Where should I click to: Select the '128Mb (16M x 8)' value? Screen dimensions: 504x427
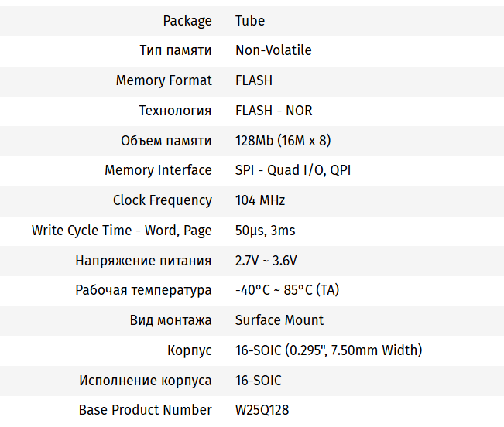(283, 141)
